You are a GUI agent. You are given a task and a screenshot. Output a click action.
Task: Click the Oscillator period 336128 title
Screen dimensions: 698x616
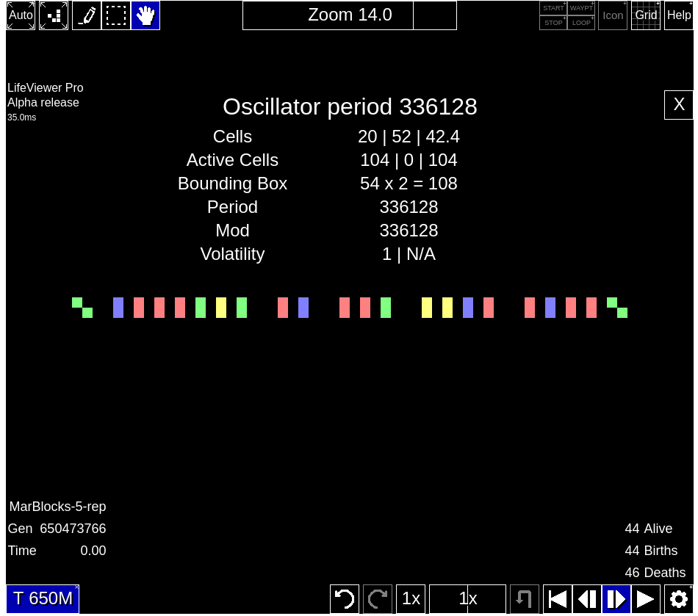point(350,106)
